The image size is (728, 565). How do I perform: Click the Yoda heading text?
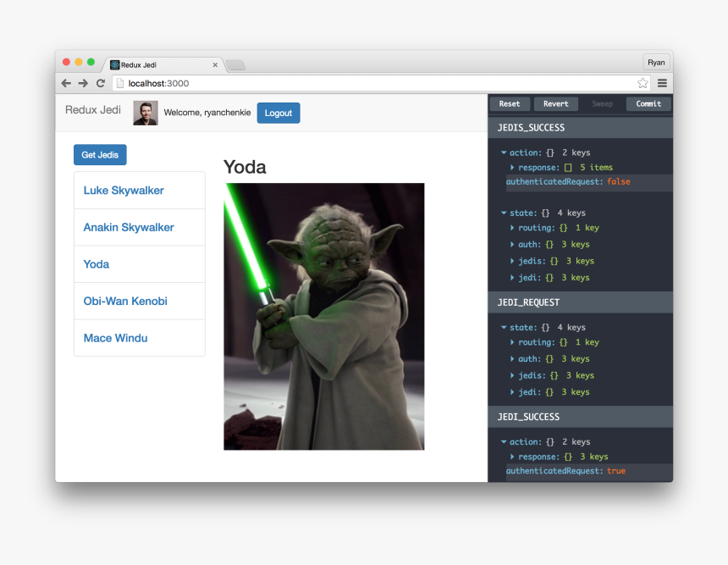coord(245,167)
